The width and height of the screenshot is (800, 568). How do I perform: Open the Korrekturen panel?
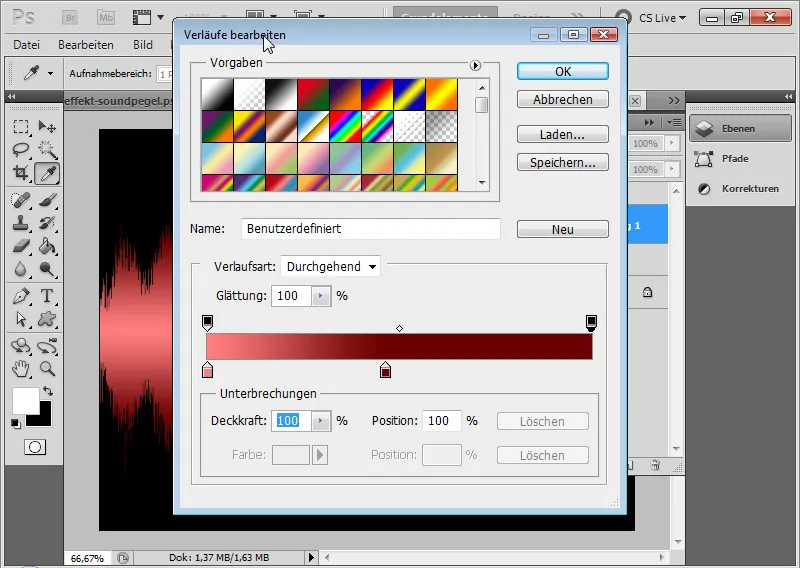point(740,189)
